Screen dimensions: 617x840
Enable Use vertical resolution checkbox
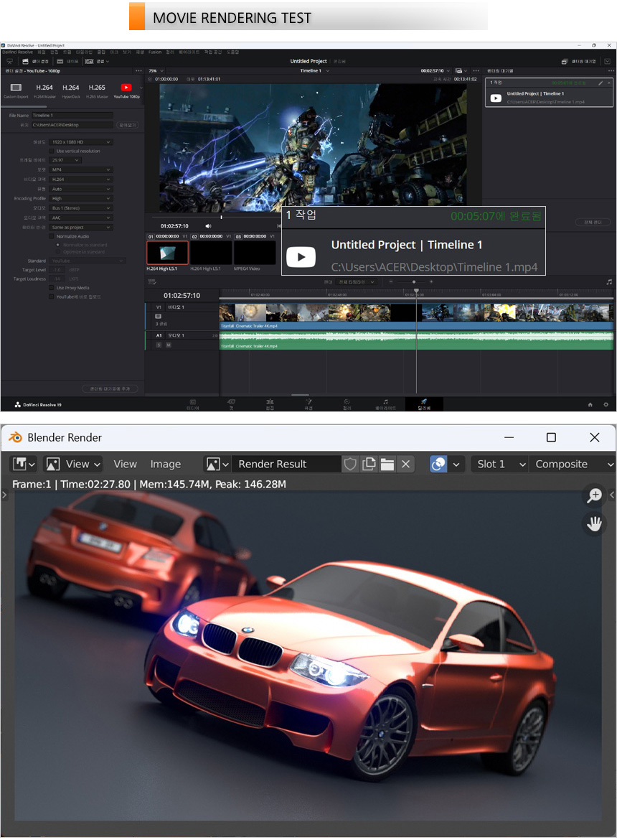[x=52, y=151]
